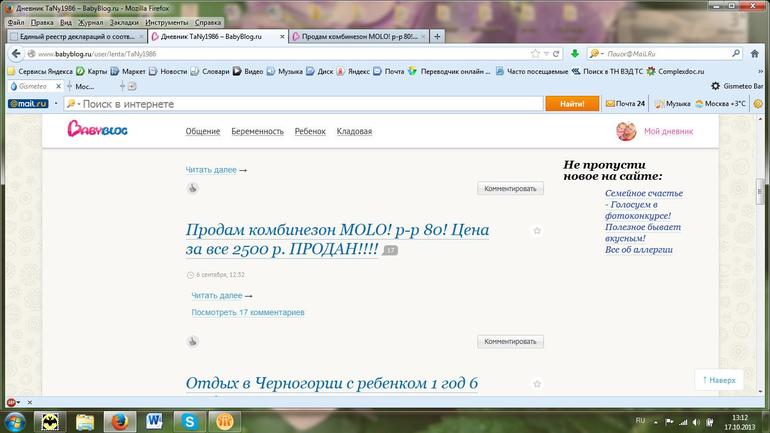
Task: Open the Windows Start button
Action: click(15, 421)
